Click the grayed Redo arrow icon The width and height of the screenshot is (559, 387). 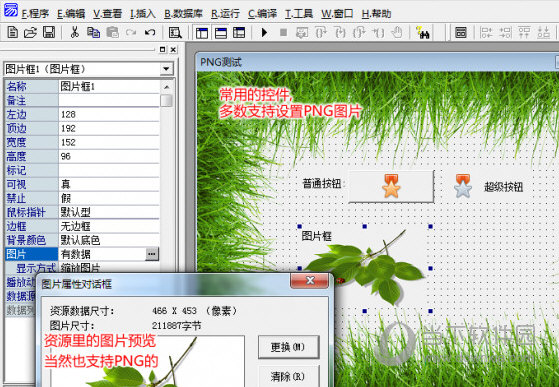tap(131, 33)
